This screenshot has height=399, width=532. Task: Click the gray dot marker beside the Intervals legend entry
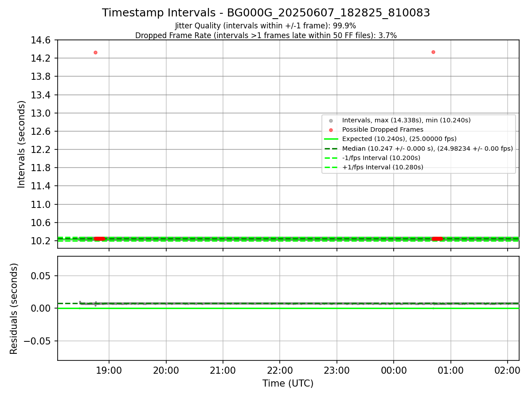pos(331,121)
